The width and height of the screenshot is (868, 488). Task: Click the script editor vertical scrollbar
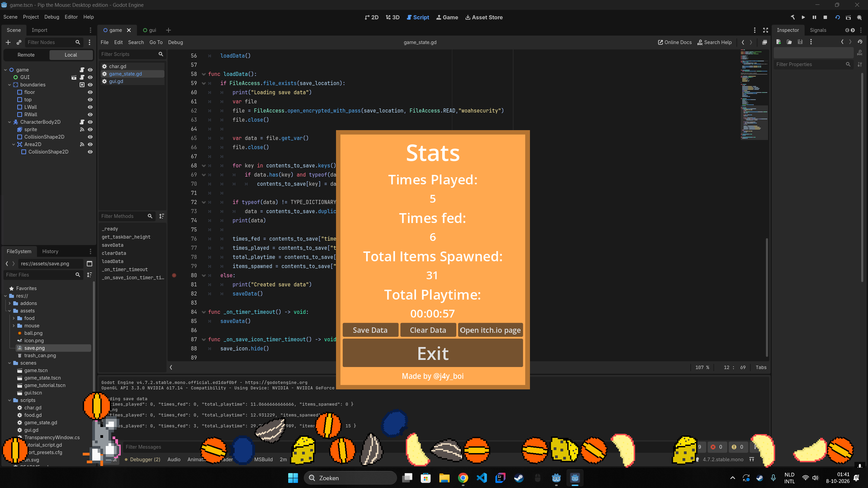pos(767,297)
